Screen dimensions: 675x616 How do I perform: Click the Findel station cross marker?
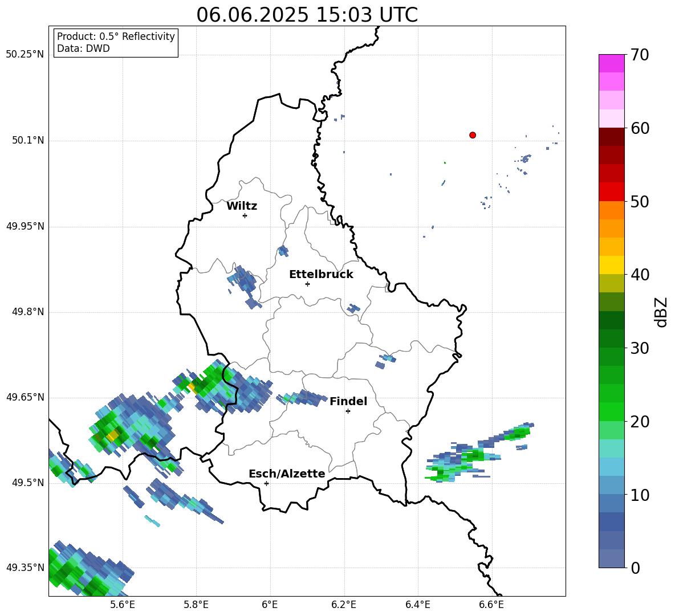click(x=348, y=411)
